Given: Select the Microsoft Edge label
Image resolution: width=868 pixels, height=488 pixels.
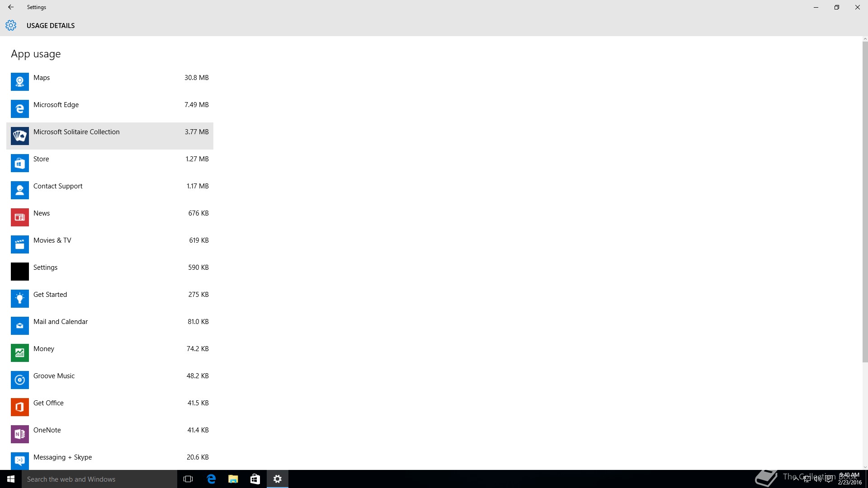Looking at the screenshot, I should pos(56,105).
